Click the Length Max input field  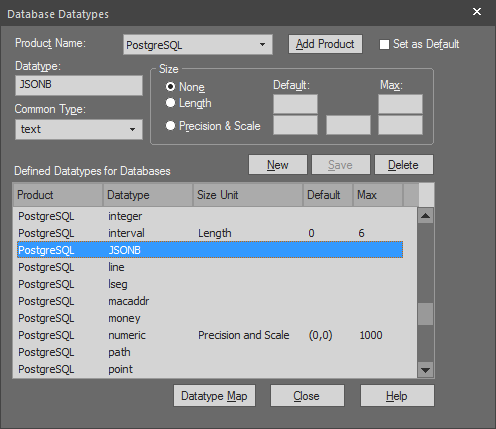point(400,104)
